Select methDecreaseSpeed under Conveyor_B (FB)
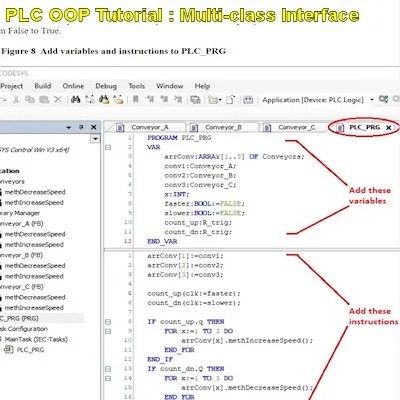The image size is (400, 400). pos(35,266)
